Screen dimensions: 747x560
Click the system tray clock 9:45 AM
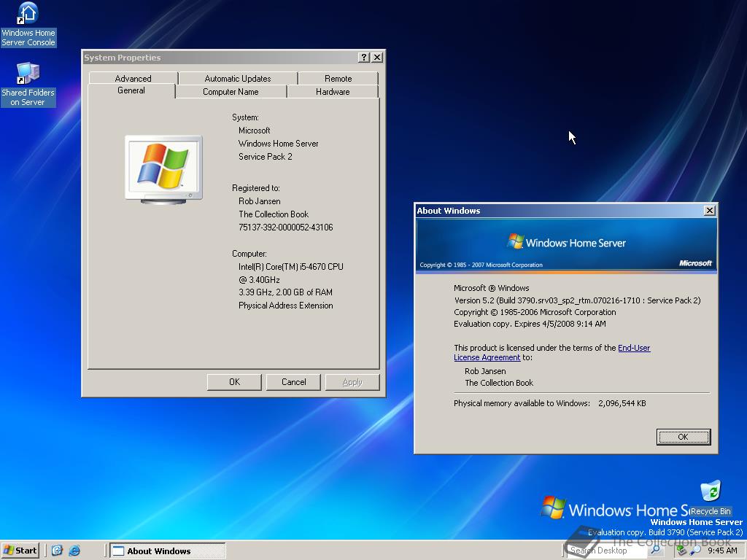(x=722, y=551)
